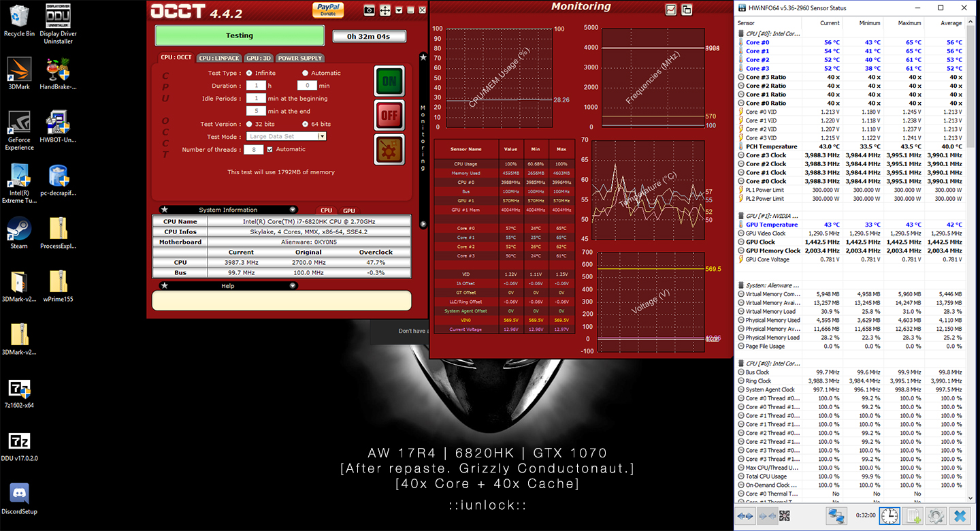Open the Test Mode dropdown
980x531 pixels.
287,136
